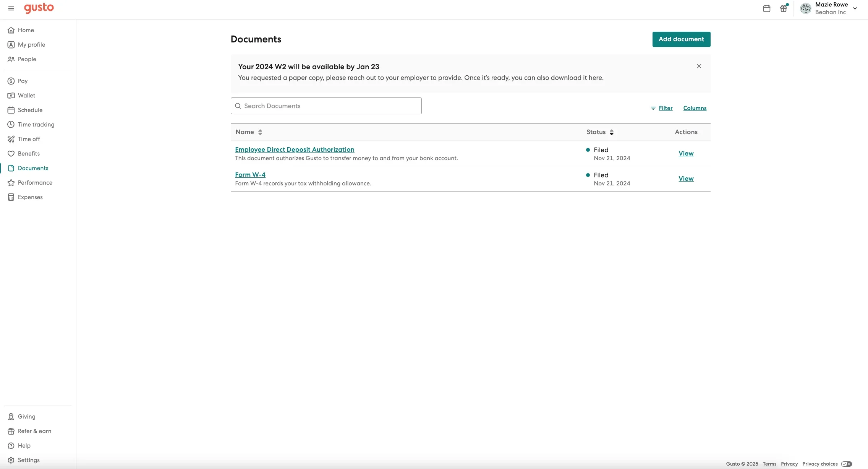Sort documents by Status column
This screenshot has width=868, height=469.
[x=600, y=132]
